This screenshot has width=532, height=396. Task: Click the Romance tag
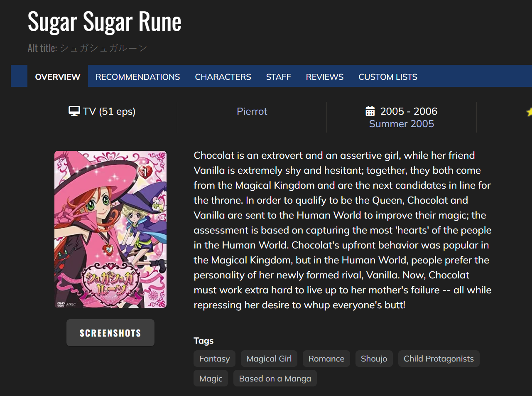[x=326, y=359]
